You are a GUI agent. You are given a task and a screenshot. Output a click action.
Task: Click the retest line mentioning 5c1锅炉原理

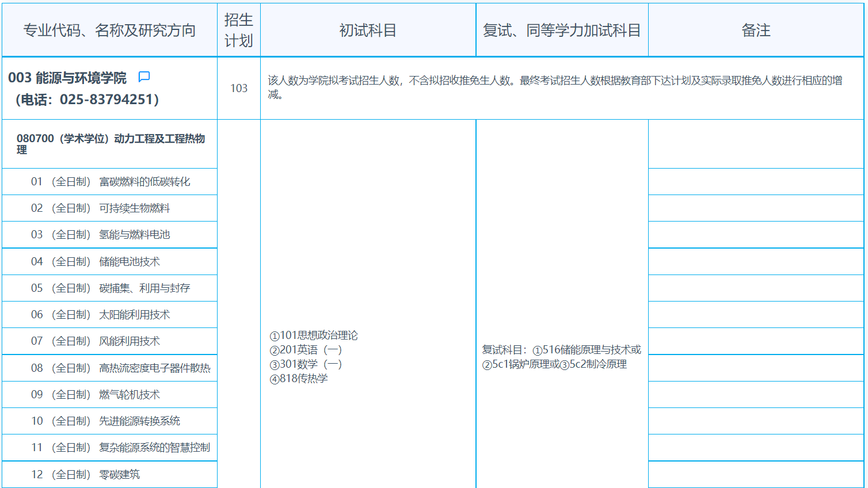(x=554, y=364)
